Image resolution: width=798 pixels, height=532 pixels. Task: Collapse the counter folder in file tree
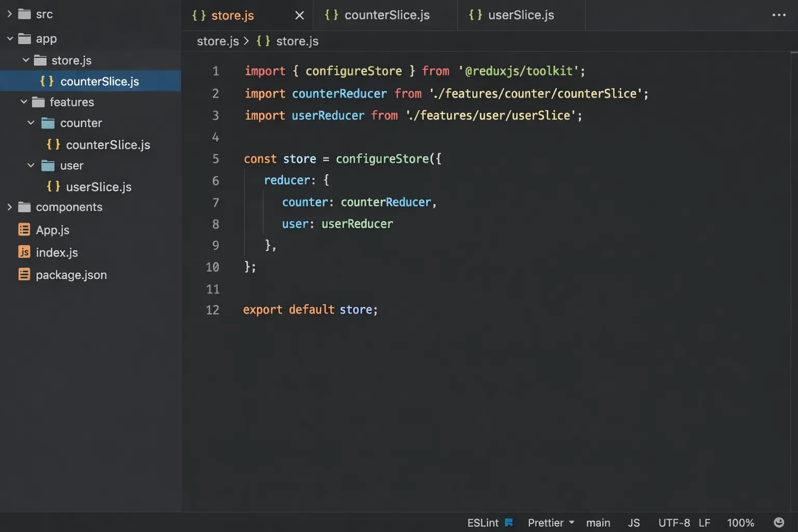[x=31, y=123]
